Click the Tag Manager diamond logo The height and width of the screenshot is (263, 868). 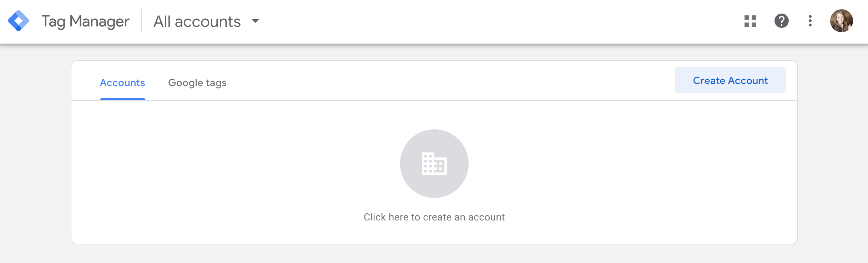19,21
